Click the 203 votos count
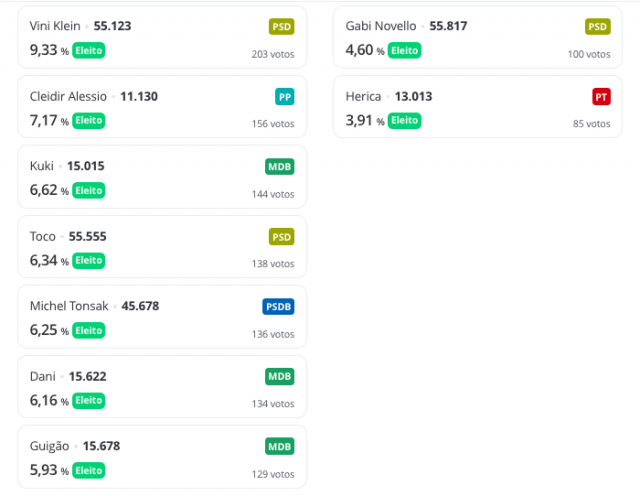The width and height of the screenshot is (640, 496). [x=273, y=54]
